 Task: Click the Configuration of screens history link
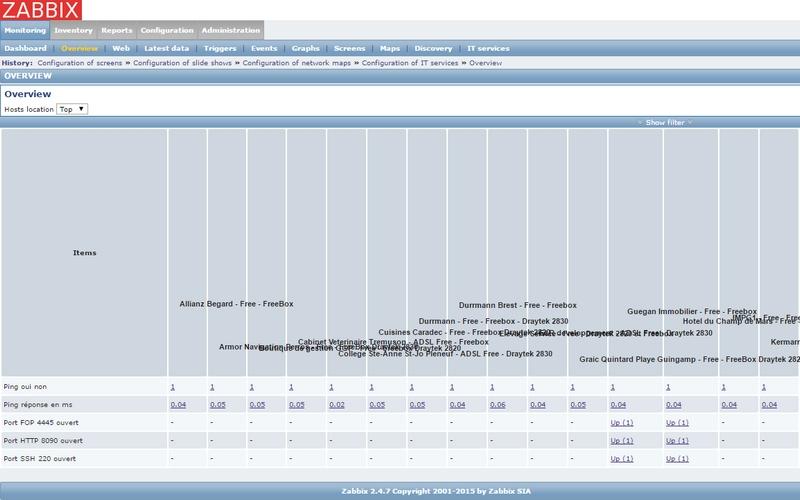click(x=81, y=63)
